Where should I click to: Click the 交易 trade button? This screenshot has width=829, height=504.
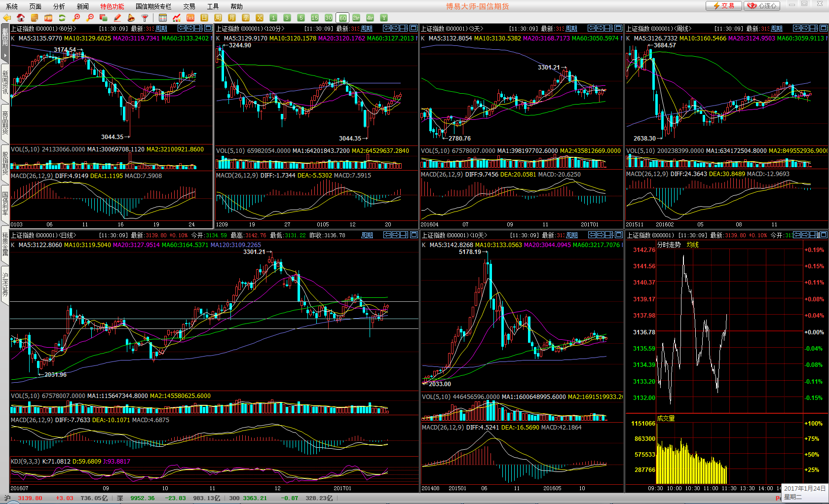723,6
